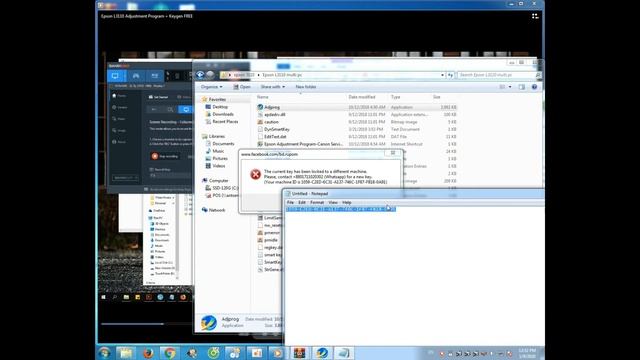Screen dimensions: 640x360
Task: Sort by Size column header
Action: (x=437, y=97)
